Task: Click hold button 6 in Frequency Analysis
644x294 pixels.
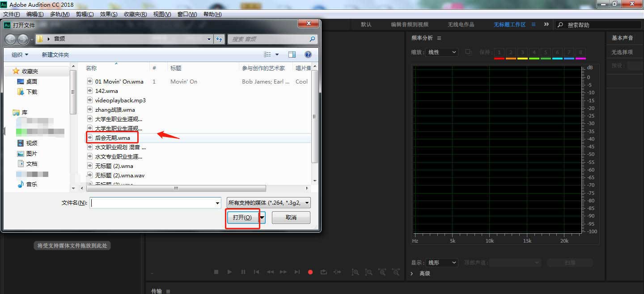Action: [557, 52]
